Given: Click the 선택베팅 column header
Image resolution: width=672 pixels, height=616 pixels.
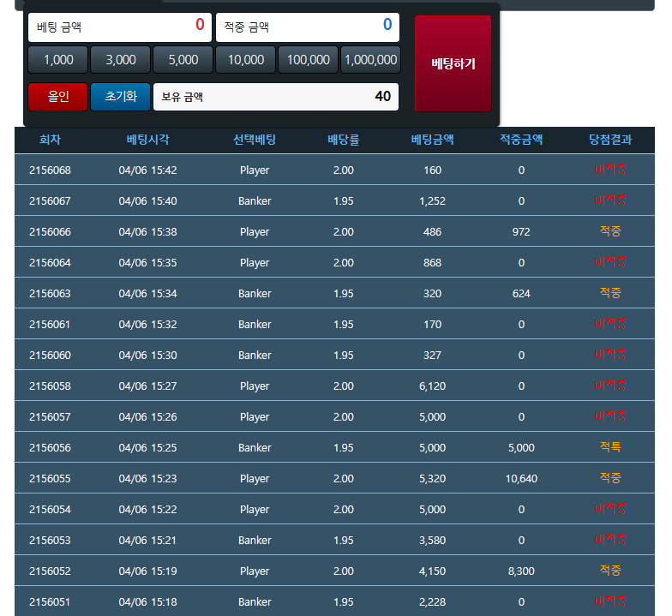Looking at the screenshot, I should coord(255,140).
